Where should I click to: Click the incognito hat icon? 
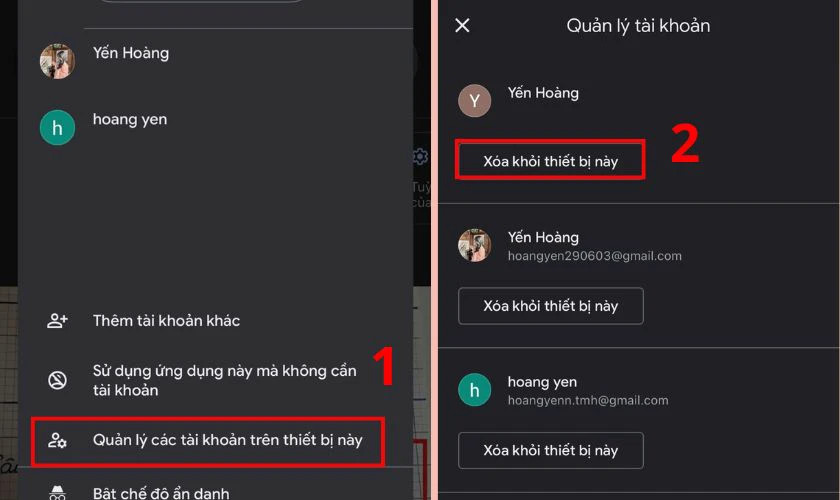tap(57, 493)
